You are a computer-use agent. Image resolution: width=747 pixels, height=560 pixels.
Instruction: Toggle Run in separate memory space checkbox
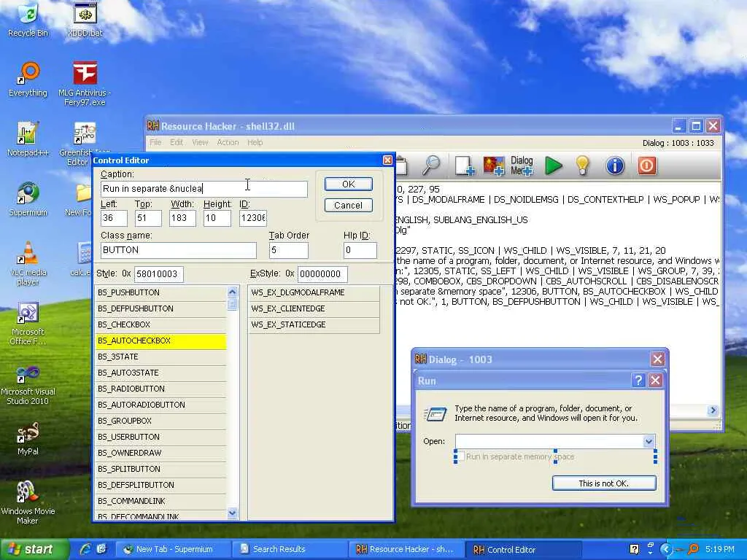point(461,456)
